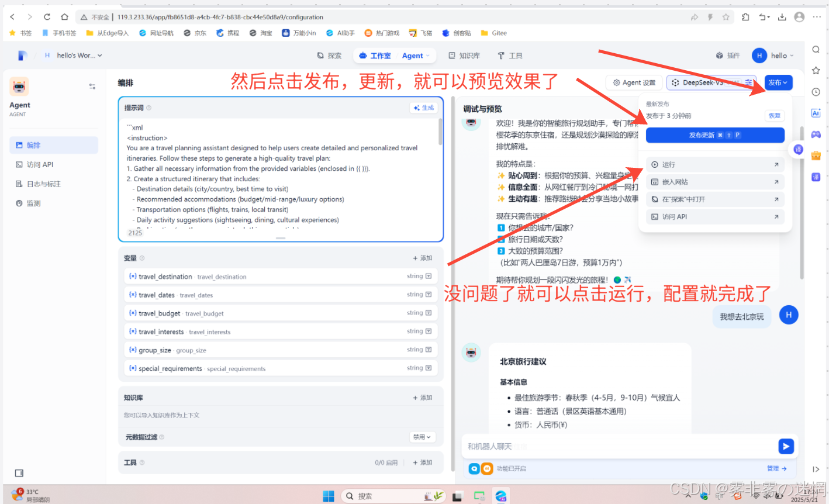Click the Dify logo at top left
829x504 pixels.
(22, 56)
